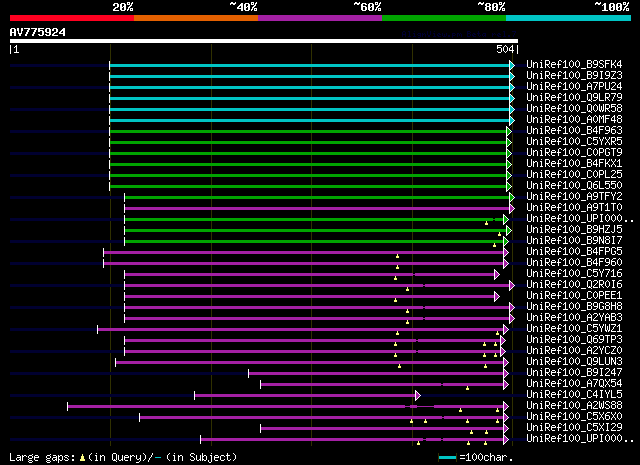Select the UniRef100_Q69TP3 subject label
The width and height of the screenshot is (640, 465).
574,340
